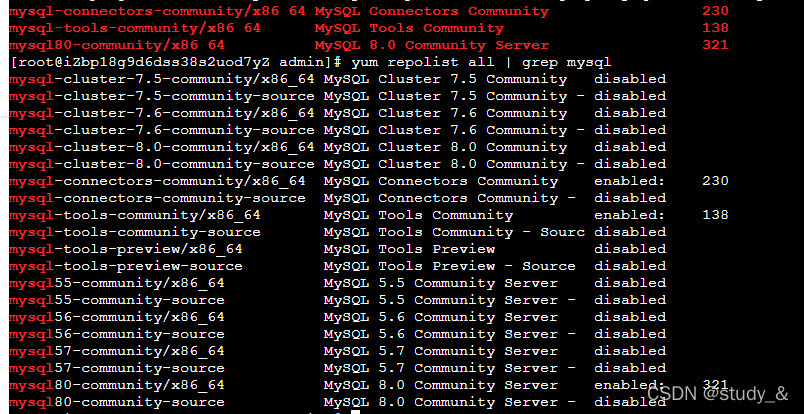Select repo id "mysql-cluster-8.0-community/x86_64"
Image resolution: width=804 pixels, height=414 pixels.
(x=162, y=147)
